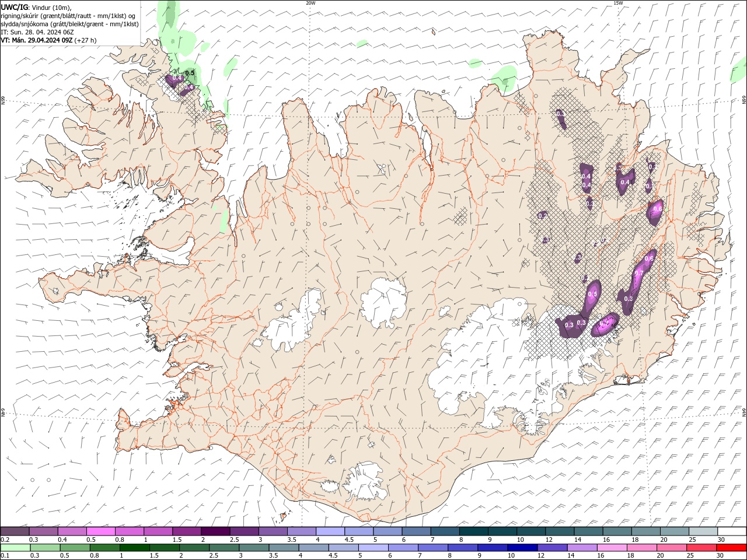This screenshot has width=747, height=560.
Task: Click the dark mauve 0.2 snow legend swatch
Action: [15, 531]
